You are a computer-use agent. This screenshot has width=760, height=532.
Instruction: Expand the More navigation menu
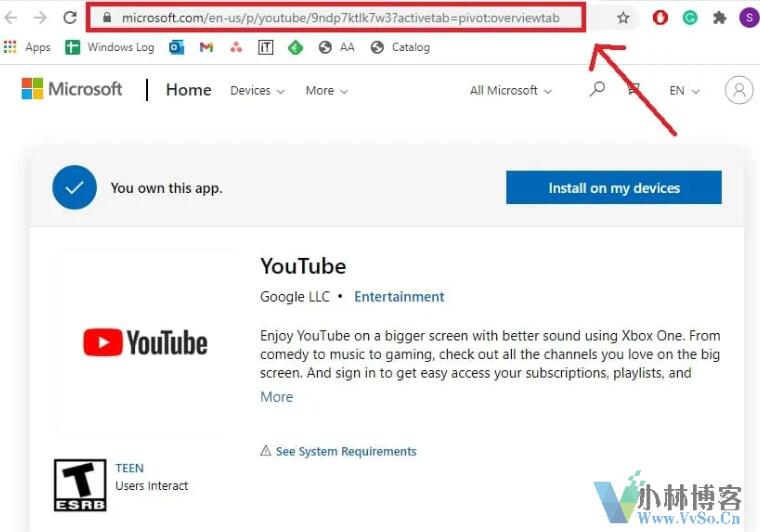point(327,91)
